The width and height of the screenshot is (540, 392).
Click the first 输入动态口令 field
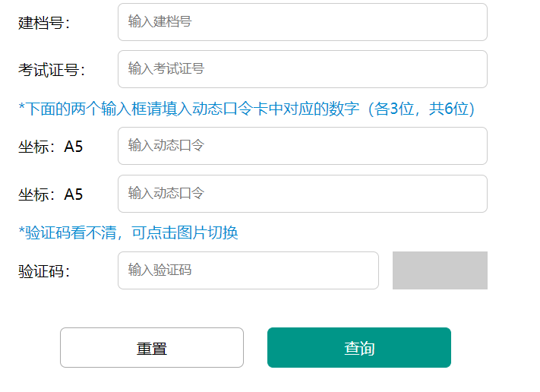click(302, 146)
